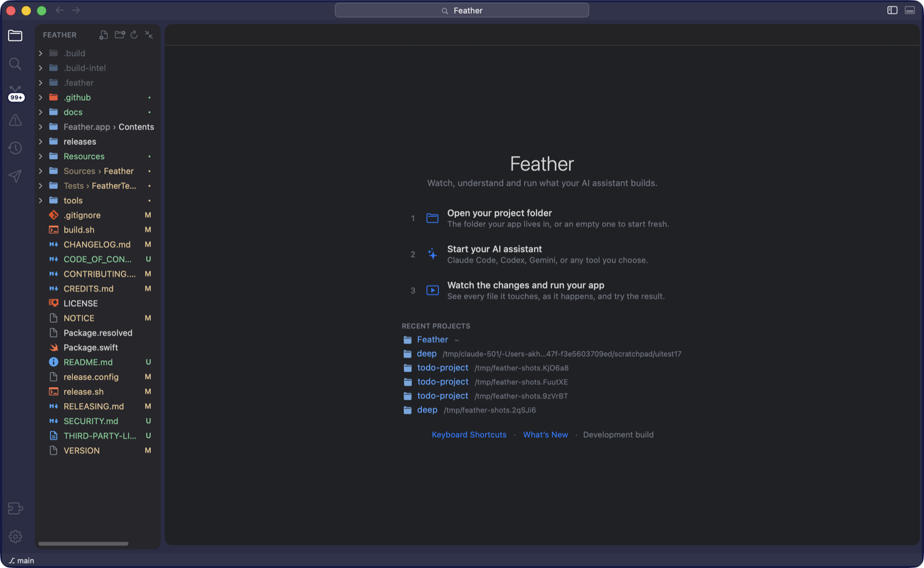Open recent deep project in feather-shots.2qSJi6
Image resolution: width=924 pixels, height=568 pixels.
coord(469,410)
